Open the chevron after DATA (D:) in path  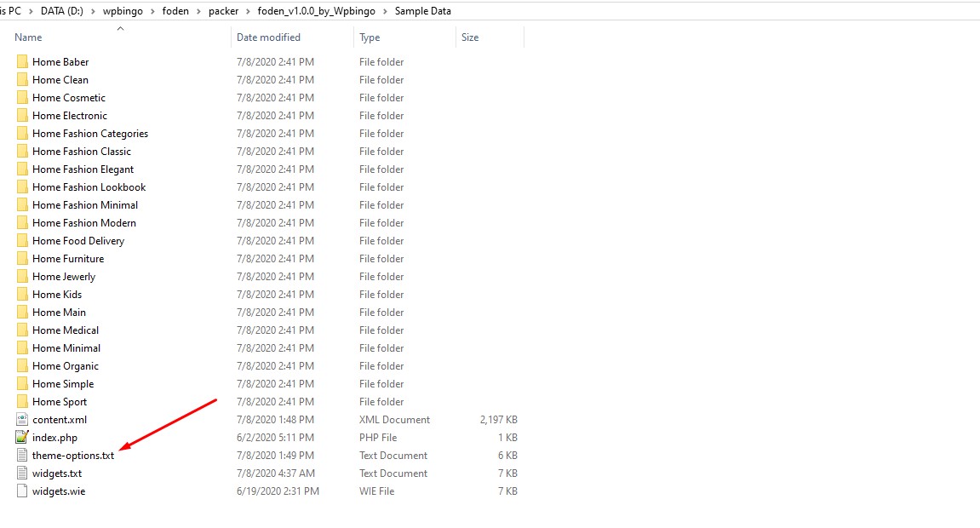(93, 11)
